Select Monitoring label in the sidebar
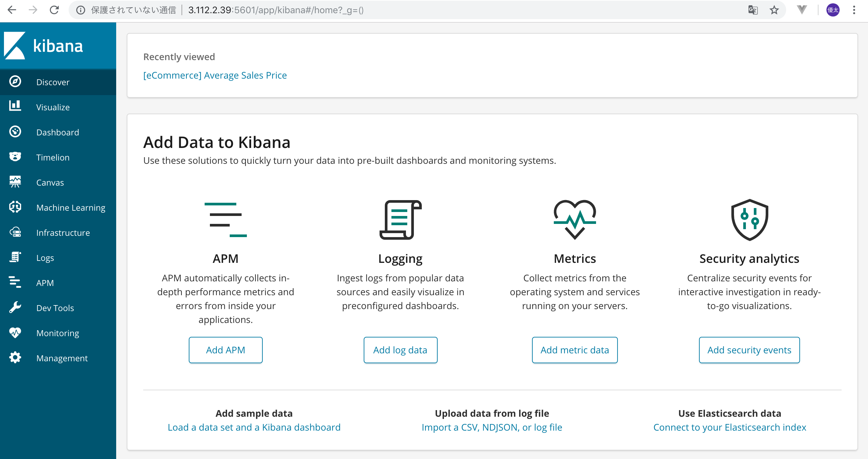The image size is (868, 459). [x=58, y=333]
